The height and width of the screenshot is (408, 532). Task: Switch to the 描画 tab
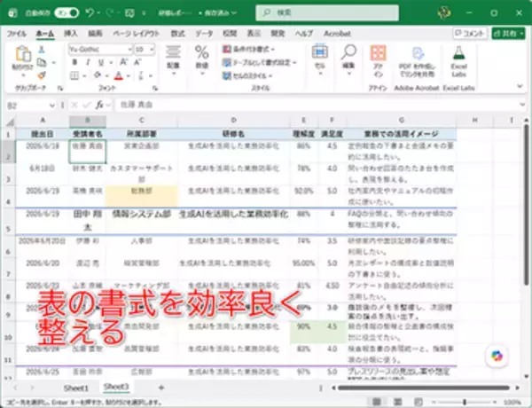click(x=96, y=34)
